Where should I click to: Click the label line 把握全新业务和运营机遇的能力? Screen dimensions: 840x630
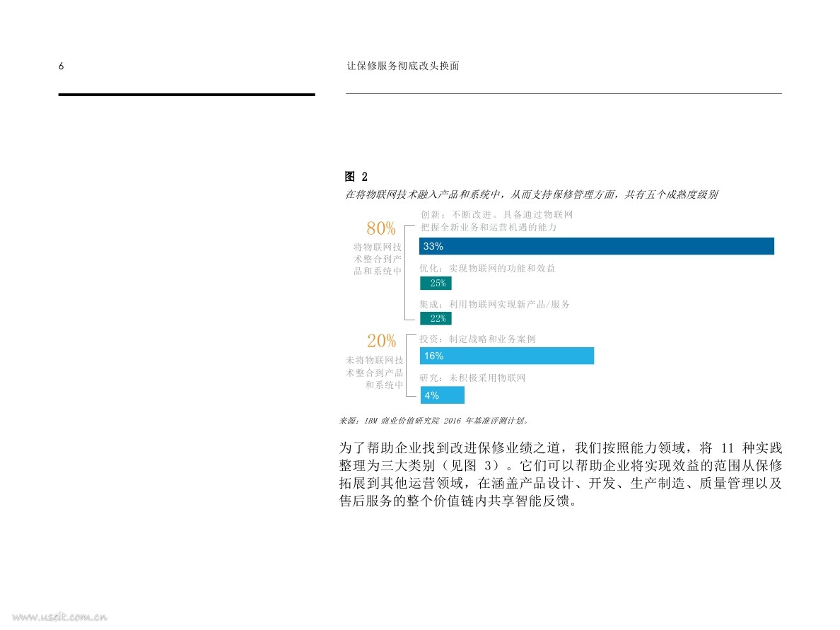point(489,228)
